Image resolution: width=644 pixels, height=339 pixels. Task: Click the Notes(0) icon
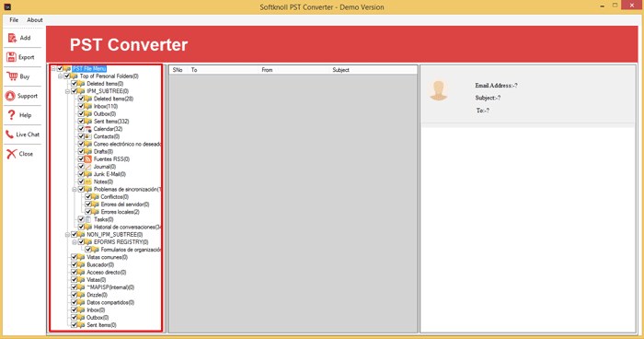88,181
